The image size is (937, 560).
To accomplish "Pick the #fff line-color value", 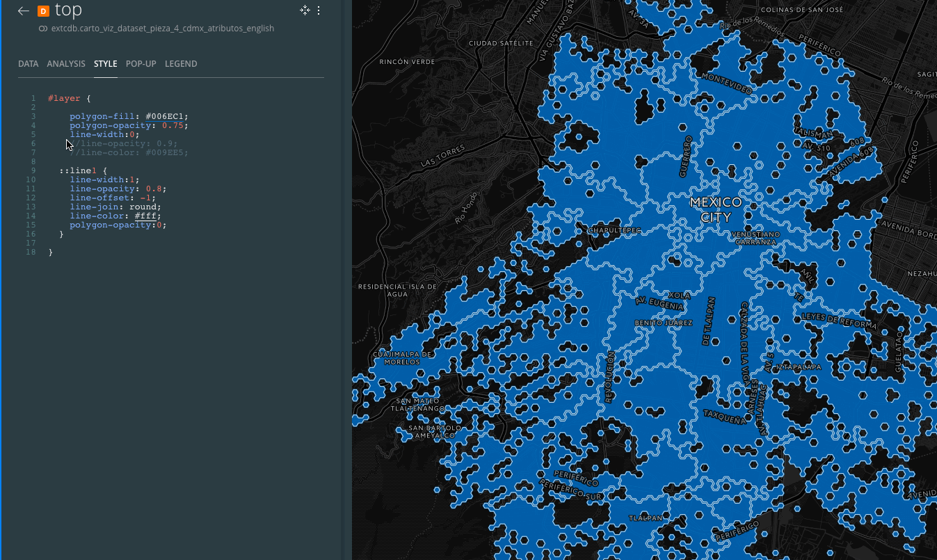I will [145, 216].
